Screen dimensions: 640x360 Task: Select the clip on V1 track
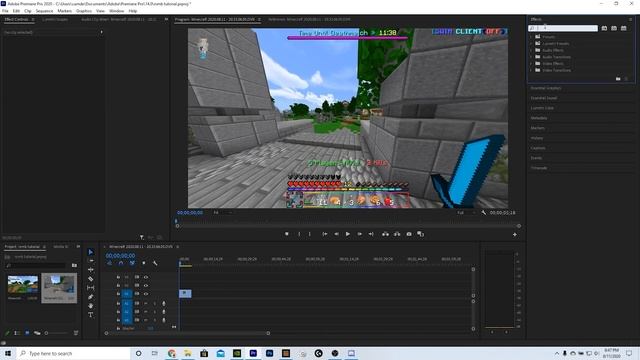(185, 293)
